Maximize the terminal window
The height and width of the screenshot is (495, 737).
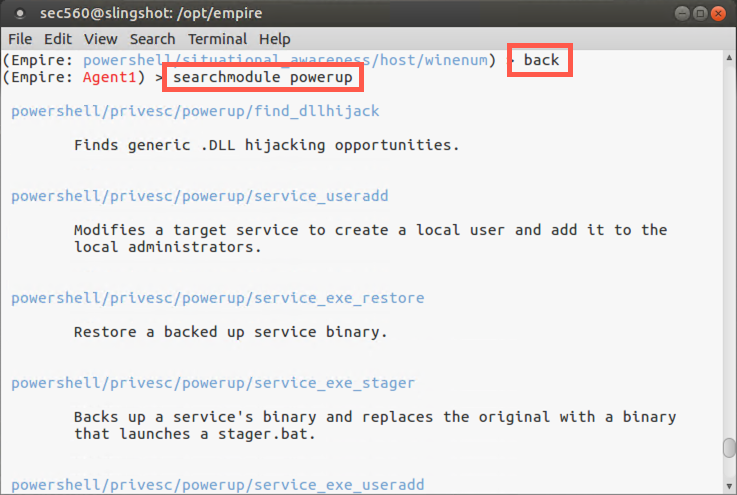[x=700, y=13]
